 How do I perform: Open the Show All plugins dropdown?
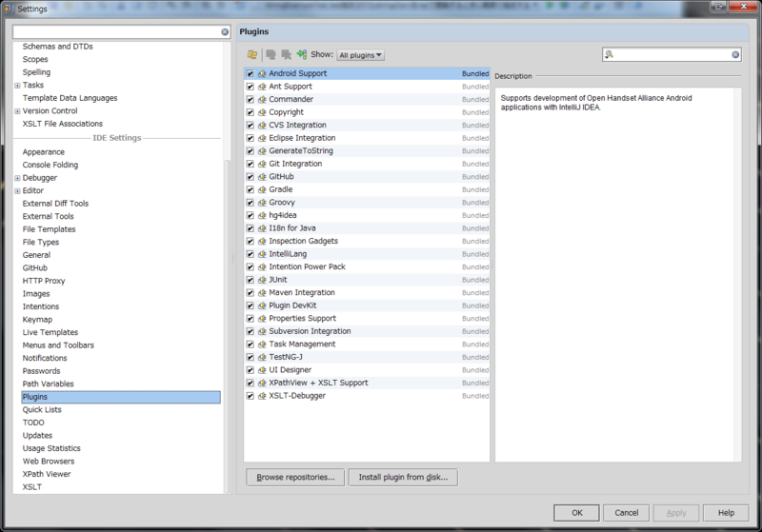[x=361, y=55]
